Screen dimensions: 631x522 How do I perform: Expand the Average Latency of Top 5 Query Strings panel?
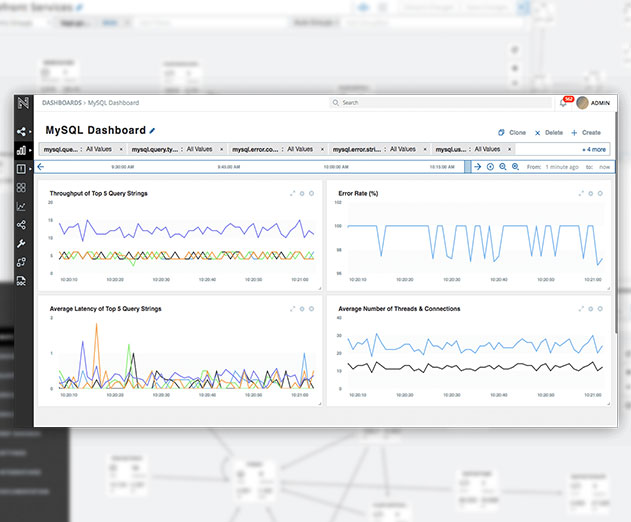pos(293,309)
